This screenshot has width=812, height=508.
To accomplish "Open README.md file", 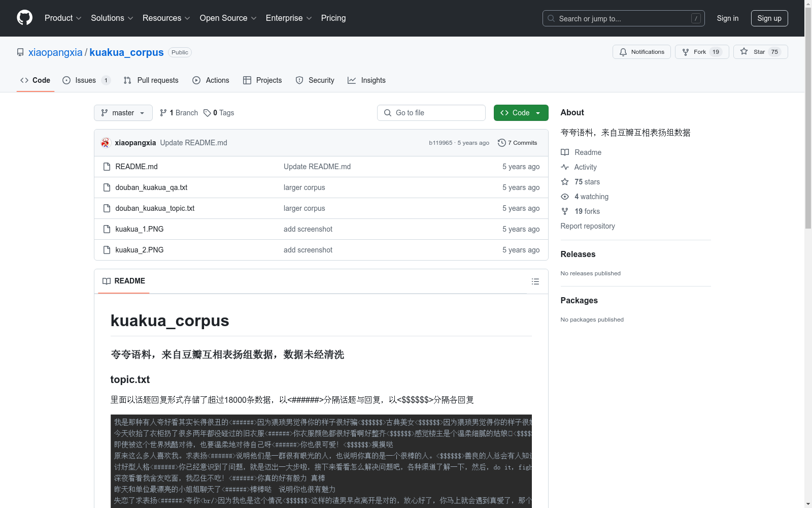I will pos(137,167).
